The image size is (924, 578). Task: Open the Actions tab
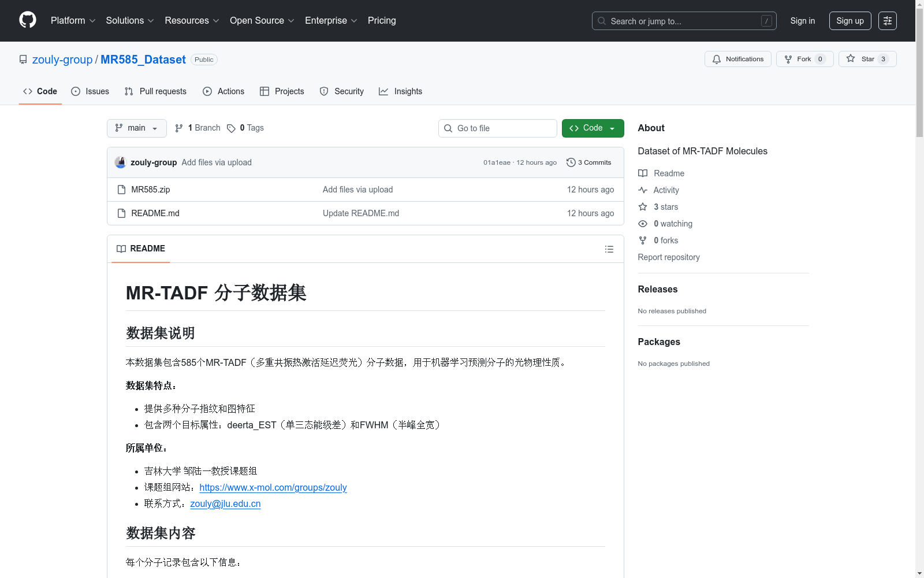pos(223,91)
